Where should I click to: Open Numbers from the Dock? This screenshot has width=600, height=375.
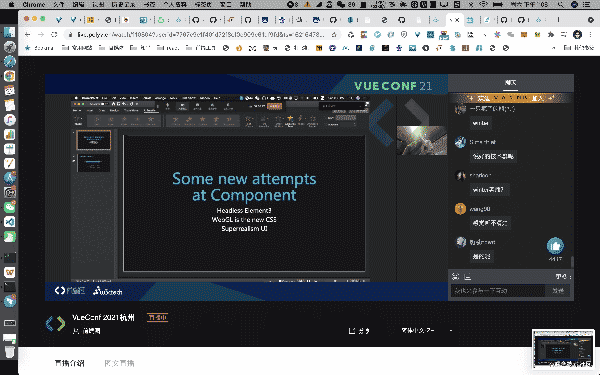point(10,134)
